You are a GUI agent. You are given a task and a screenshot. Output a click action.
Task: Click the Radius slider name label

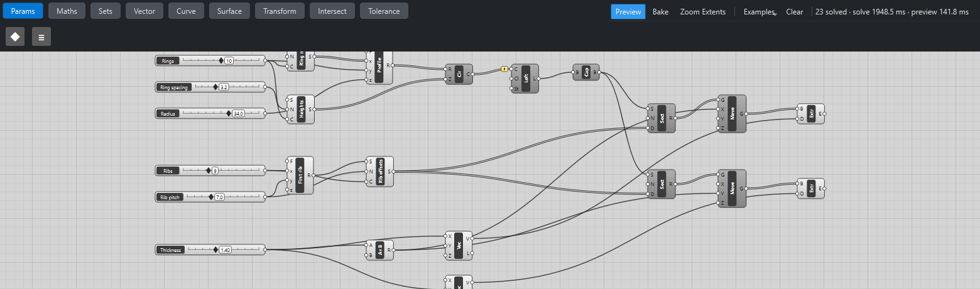click(168, 114)
